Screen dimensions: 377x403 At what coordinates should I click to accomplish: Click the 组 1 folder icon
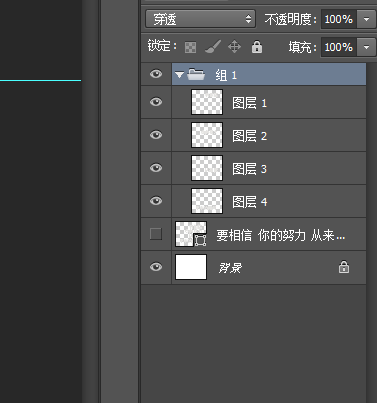click(x=196, y=74)
